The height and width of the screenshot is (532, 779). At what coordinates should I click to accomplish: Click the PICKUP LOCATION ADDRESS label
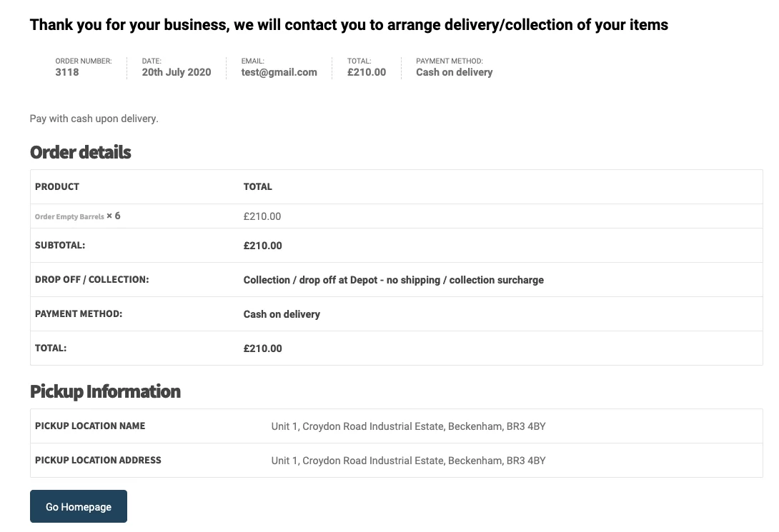[98, 461]
